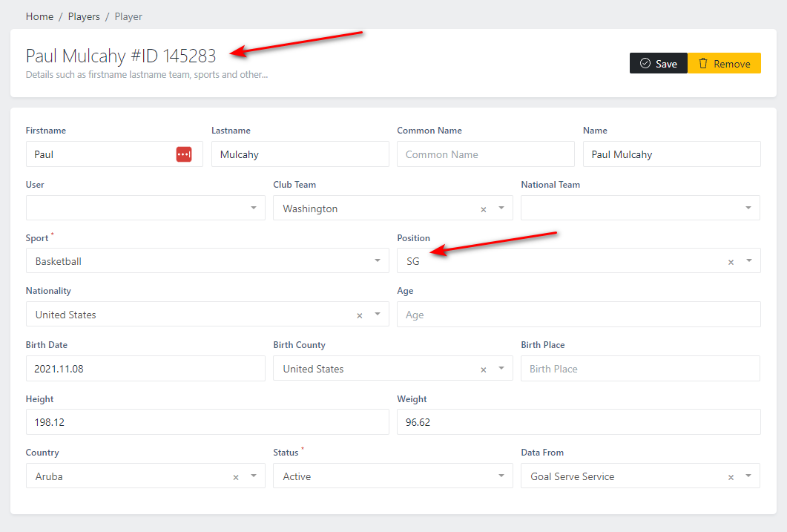Screen dimensions: 787x532
Task: Expand the Nationality dropdown arrow
Action: click(x=378, y=314)
